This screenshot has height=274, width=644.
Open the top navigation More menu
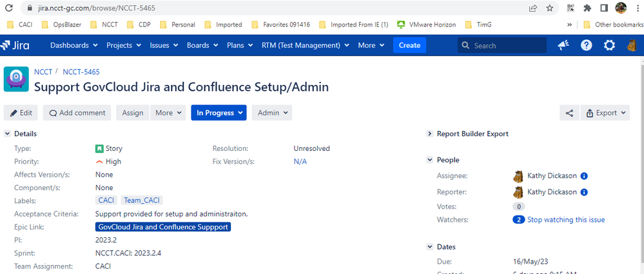371,45
